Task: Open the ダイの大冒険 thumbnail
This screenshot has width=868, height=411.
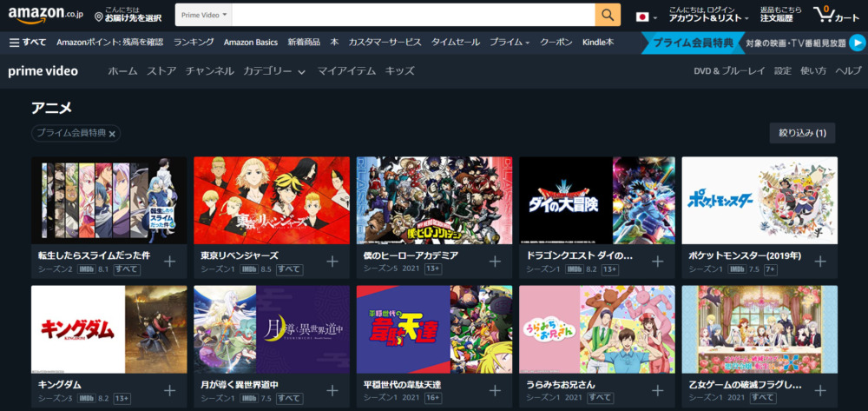Action: (597, 201)
